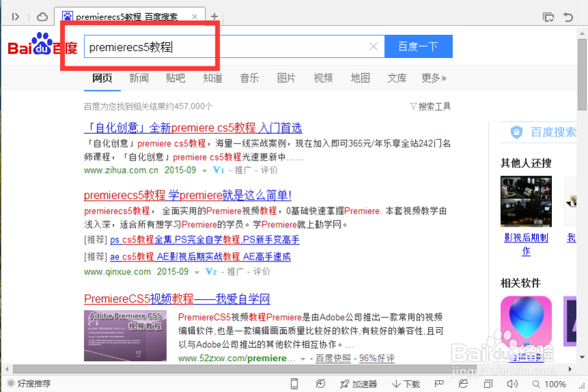The width and height of the screenshot is (588, 392).
Task: Switch to the 贴吧 tab
Action: click(176, 78)
